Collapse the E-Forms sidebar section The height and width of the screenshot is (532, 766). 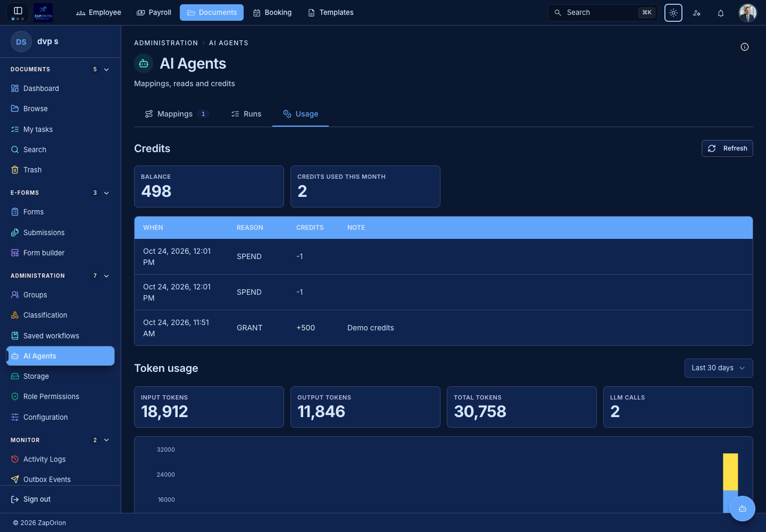(106, 193)
